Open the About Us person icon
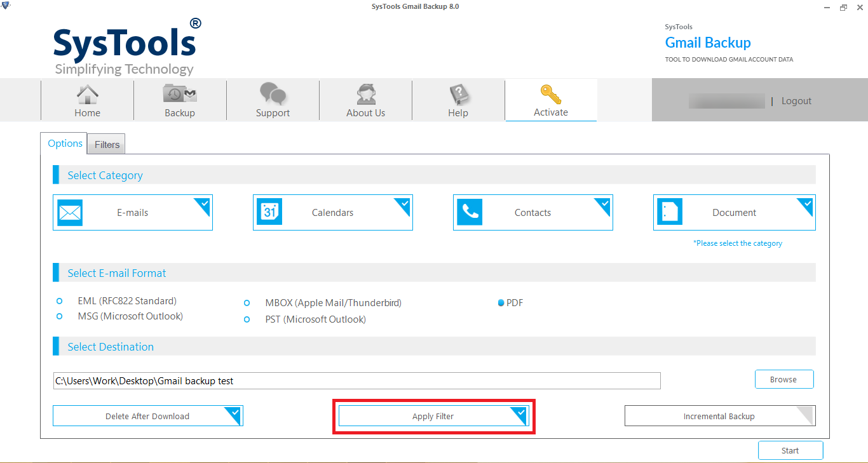 point(366,94)
